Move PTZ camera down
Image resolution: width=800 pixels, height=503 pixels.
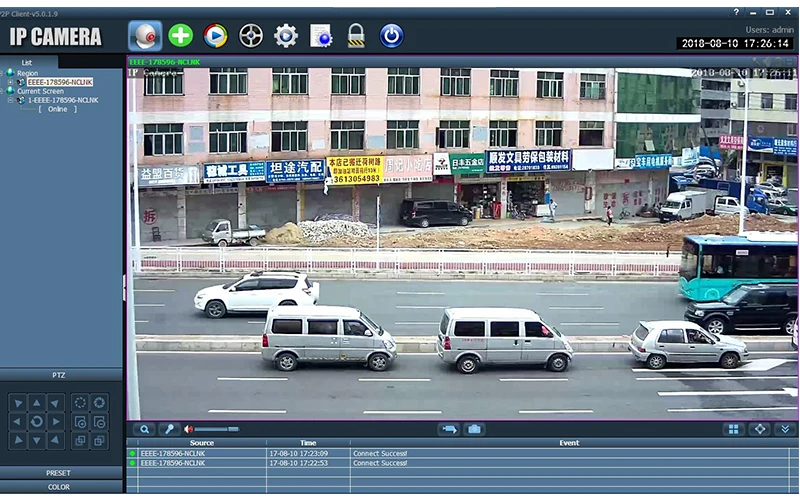(x=37, y=440)
